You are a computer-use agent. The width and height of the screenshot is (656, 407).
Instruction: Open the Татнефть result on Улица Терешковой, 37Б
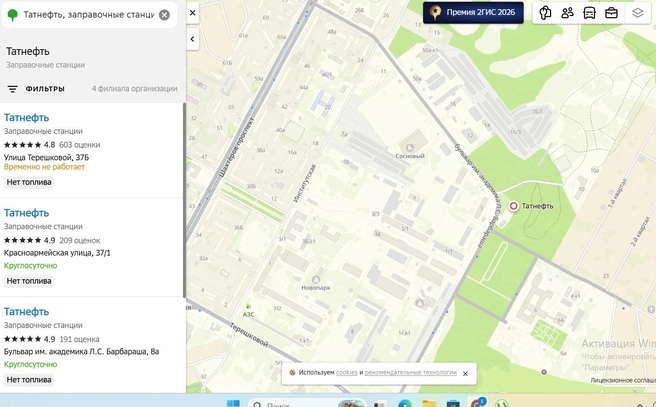click(x=26, y=118)
